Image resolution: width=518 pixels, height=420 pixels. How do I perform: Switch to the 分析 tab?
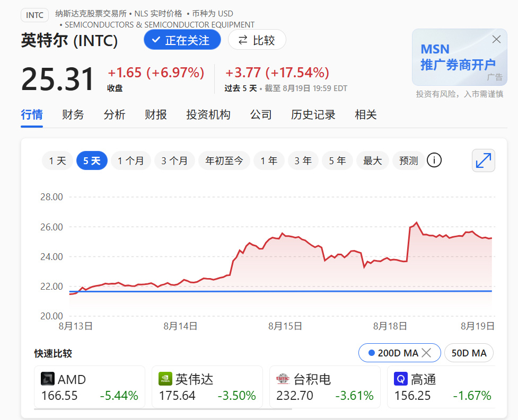(x=115, y=115)
